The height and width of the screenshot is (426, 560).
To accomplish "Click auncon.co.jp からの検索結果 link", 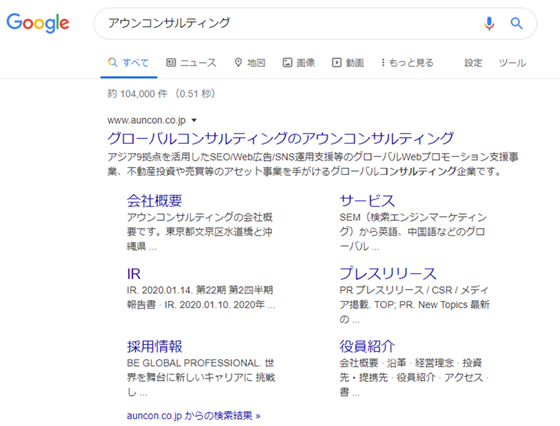I will (x=193, y=416).
